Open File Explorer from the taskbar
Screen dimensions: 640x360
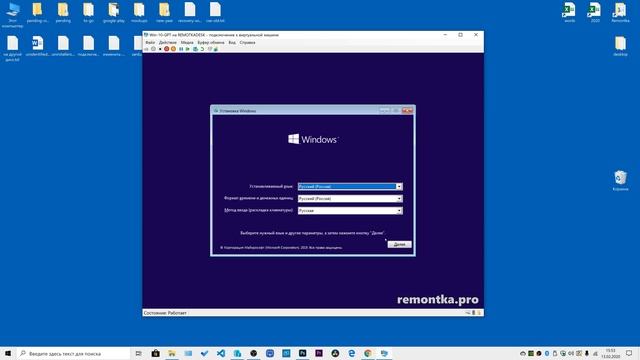tap(172, 353)
